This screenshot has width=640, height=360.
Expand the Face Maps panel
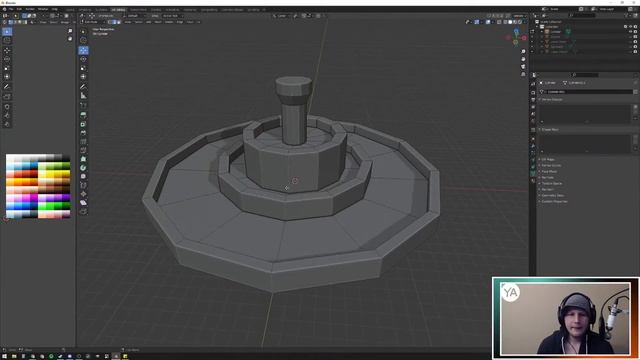(549, 171)
